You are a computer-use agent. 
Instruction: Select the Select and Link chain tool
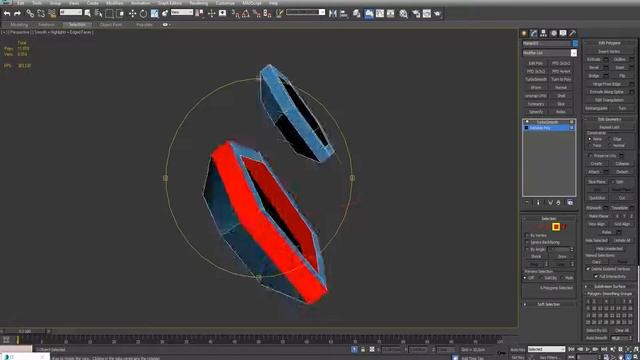30,13
